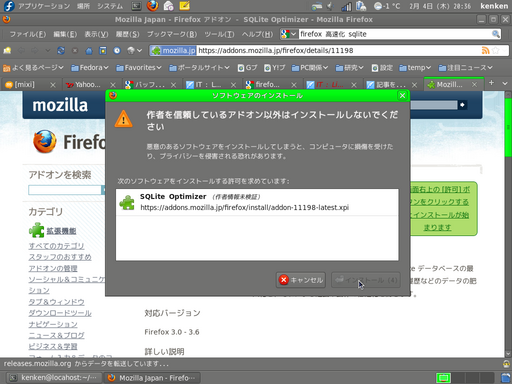Screen dimensions: 512x384
Task: Open the ブックマーク(B) menu
Action: (172, 34)
